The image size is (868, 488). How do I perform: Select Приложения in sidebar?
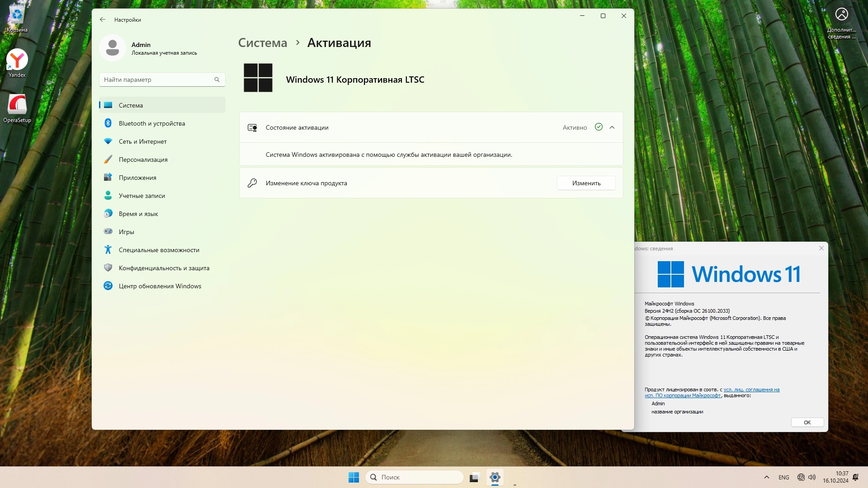click(x=137, y=178)
